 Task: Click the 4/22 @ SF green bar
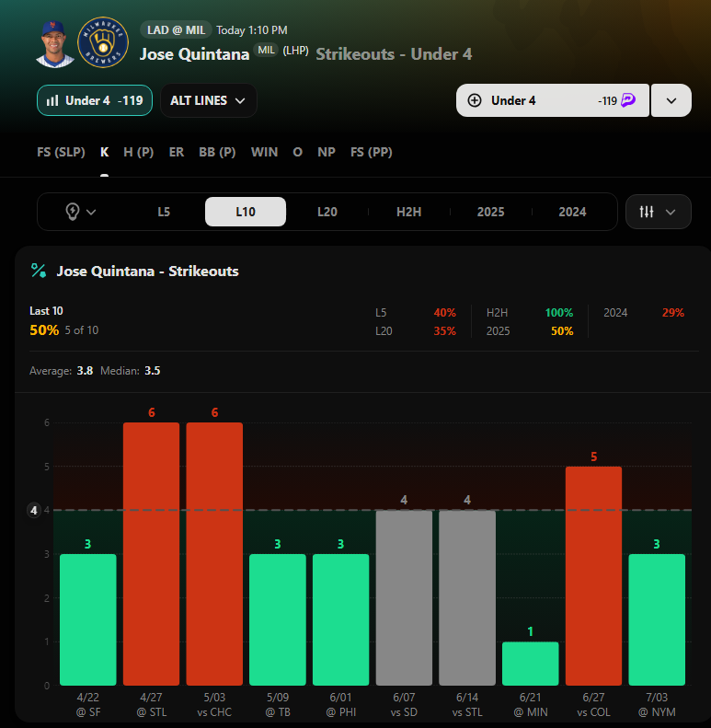click(88, 619)
